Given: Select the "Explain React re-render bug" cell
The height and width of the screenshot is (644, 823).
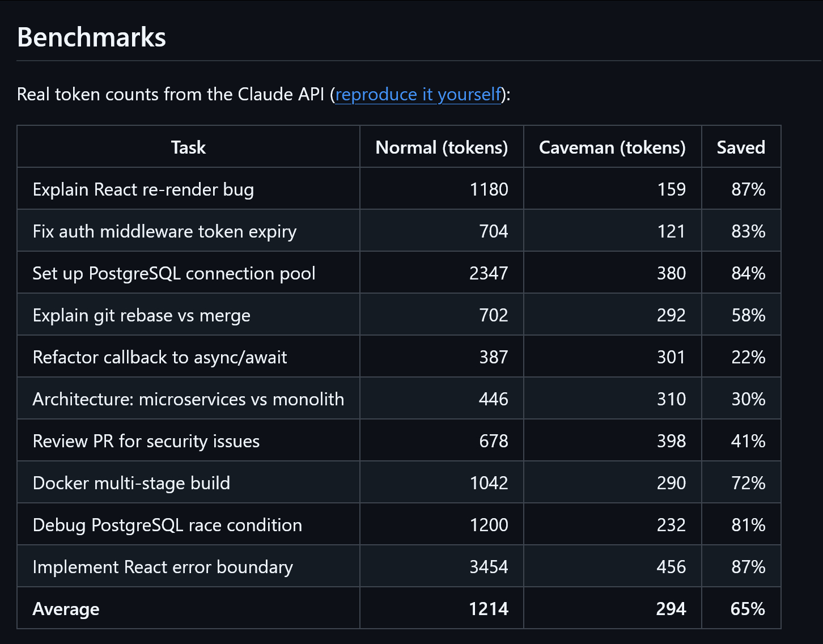Looking at the screenshot, I should click(143, 189).
